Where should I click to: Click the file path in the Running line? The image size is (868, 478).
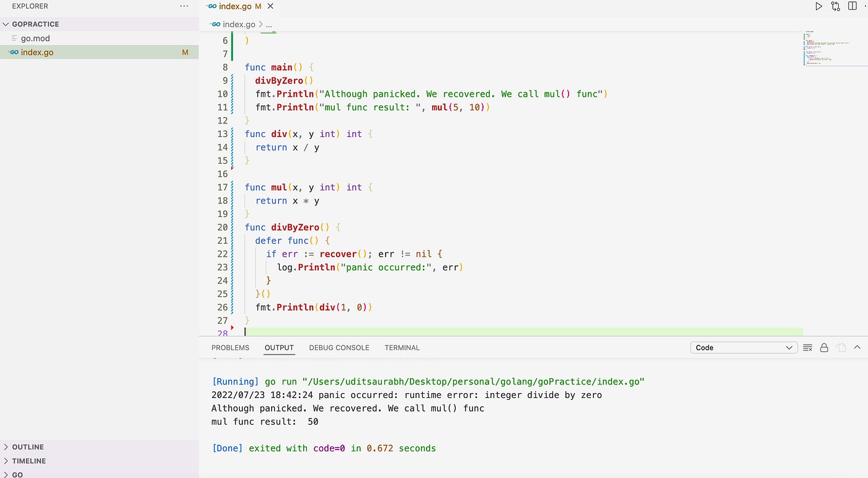click(474, 382)
